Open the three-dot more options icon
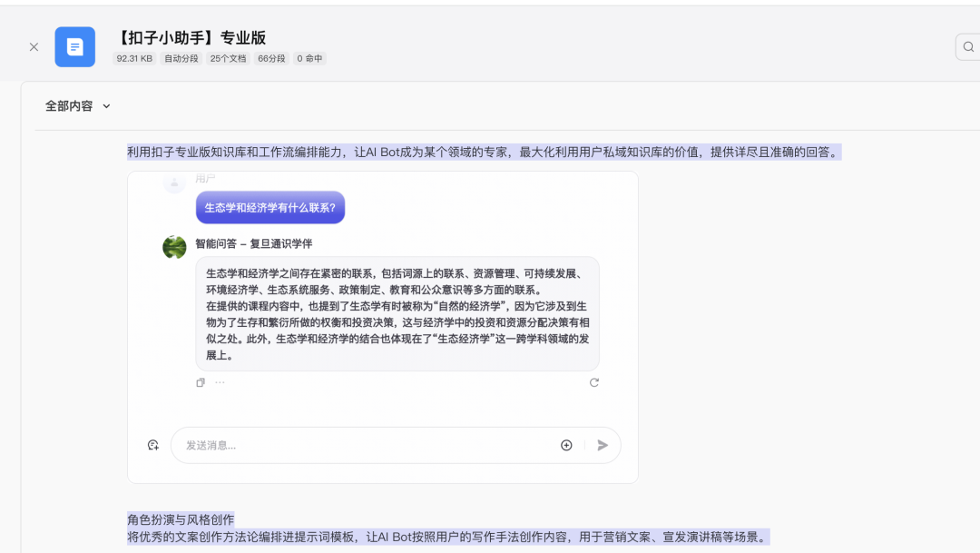 [x=220, y=382]
